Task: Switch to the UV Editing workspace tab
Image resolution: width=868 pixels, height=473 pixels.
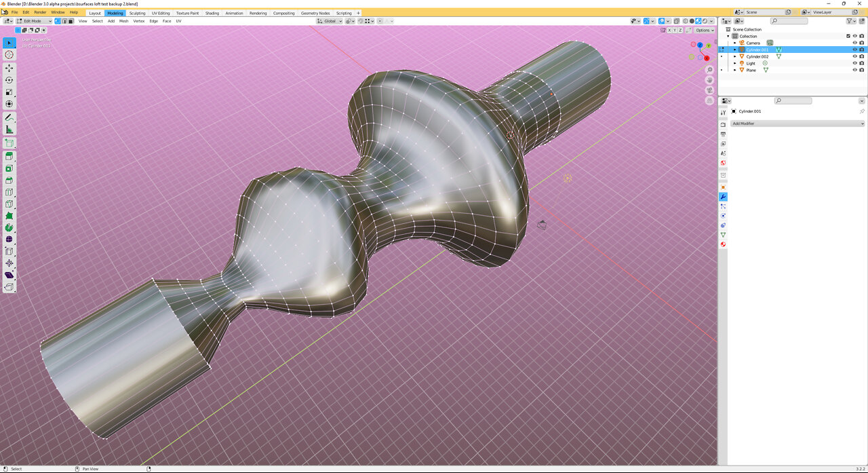Action: coord(161,13)
